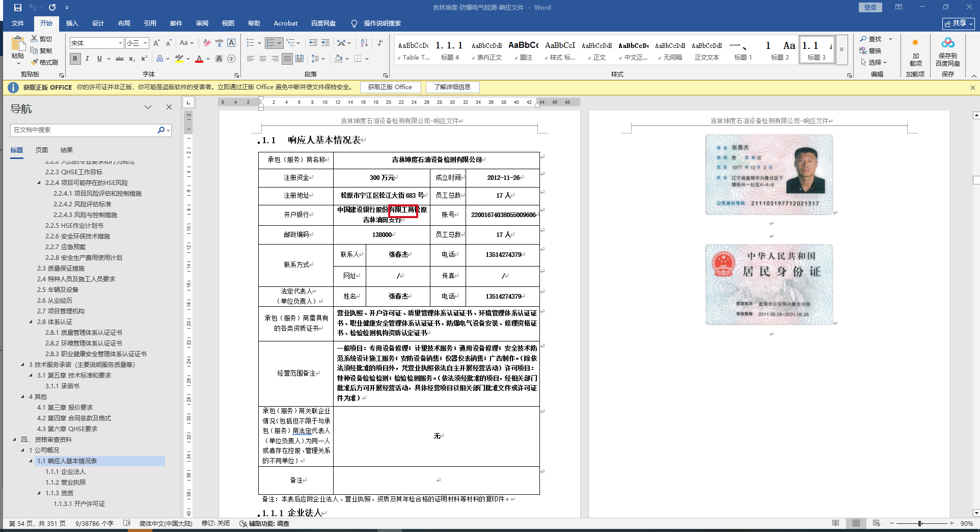Open the 设计 (Design) ribbon tab
980x532 pixels.
tap(98, 23)
